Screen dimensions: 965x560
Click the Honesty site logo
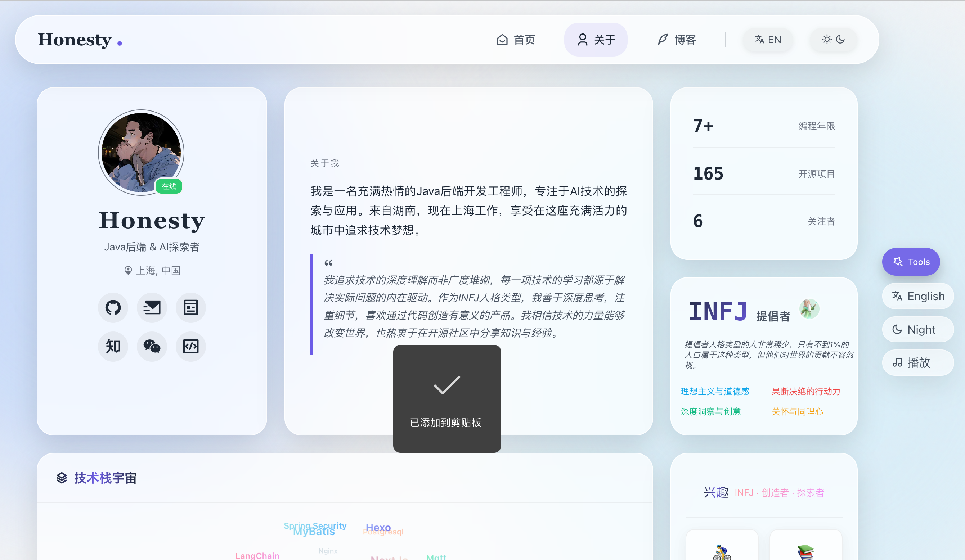79,40
